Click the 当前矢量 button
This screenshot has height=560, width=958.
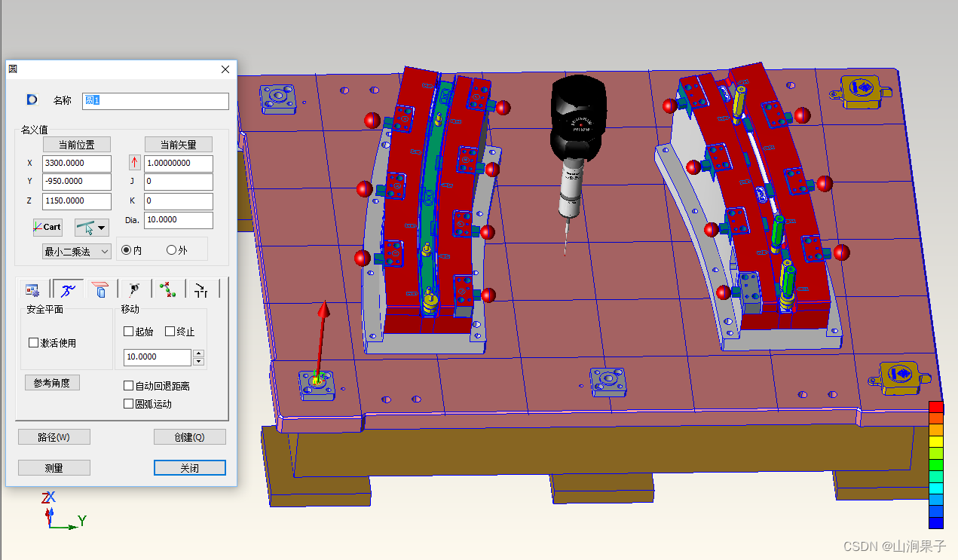[179, 144]
